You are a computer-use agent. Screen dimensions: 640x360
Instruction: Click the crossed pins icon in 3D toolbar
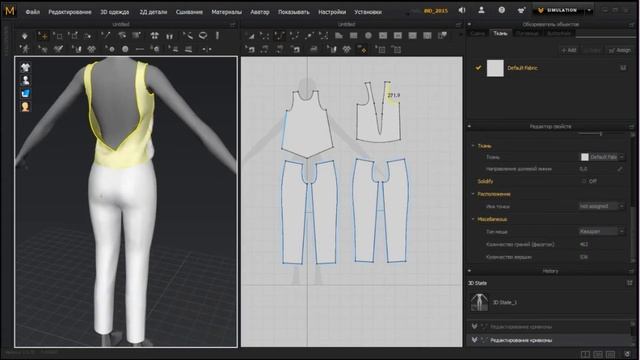pyautogui.click(x=58, y=49)
